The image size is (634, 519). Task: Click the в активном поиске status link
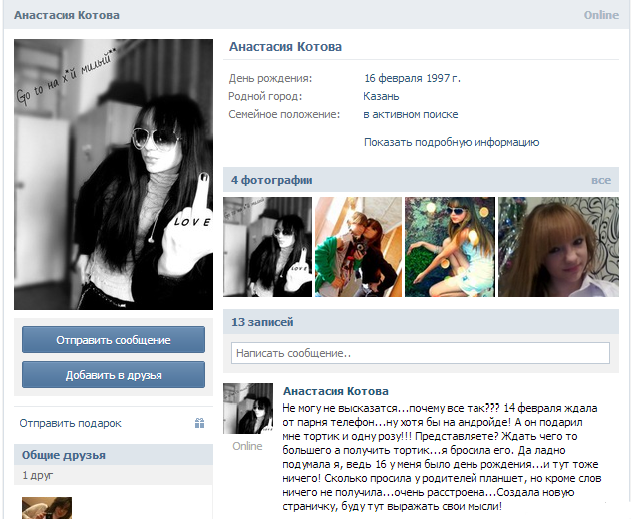(x=411, y=114)
